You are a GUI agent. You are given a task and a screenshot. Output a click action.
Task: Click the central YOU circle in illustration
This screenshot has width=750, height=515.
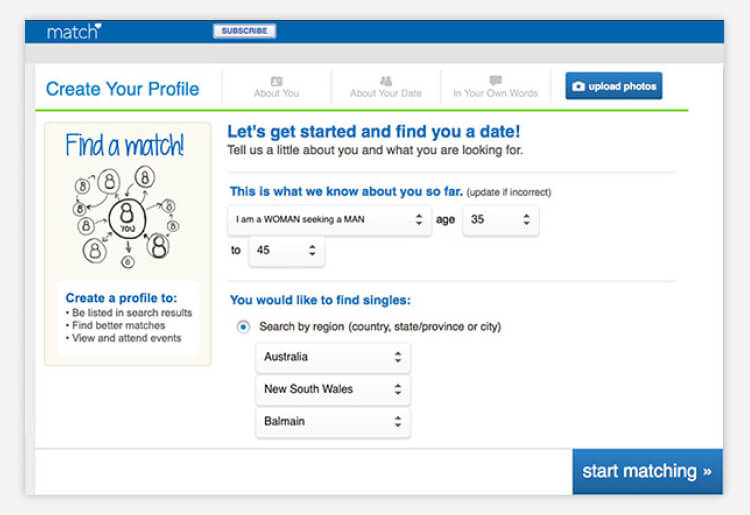127,218
